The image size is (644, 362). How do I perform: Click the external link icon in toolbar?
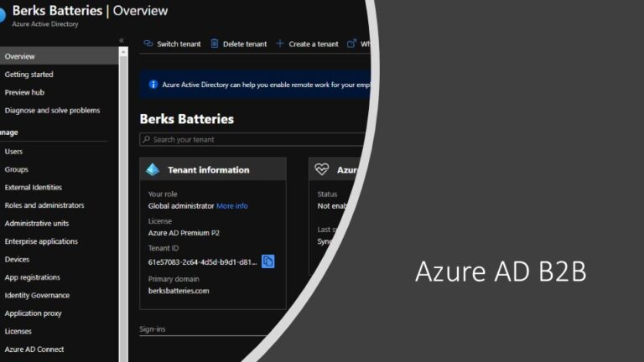(x=351, y=44)
